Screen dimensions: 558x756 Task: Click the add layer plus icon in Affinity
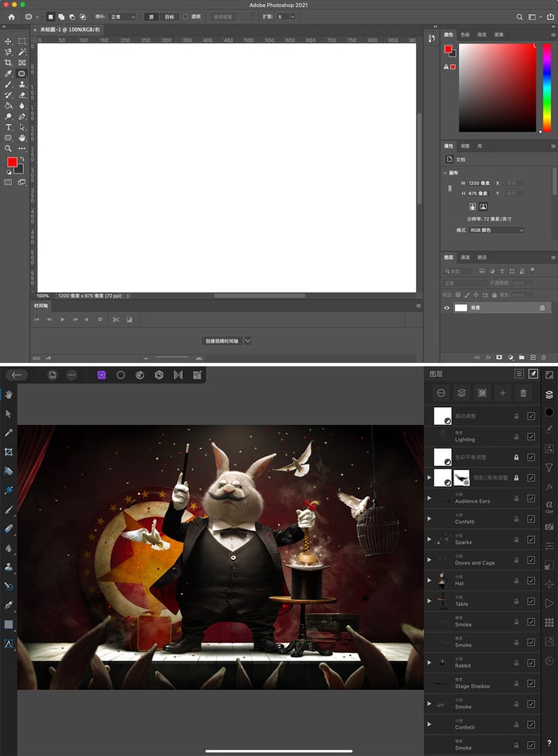tap(502, 393)
